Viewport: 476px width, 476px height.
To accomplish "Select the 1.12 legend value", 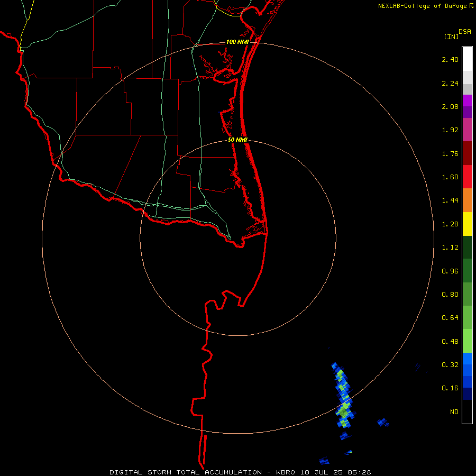I will point(450,248).
